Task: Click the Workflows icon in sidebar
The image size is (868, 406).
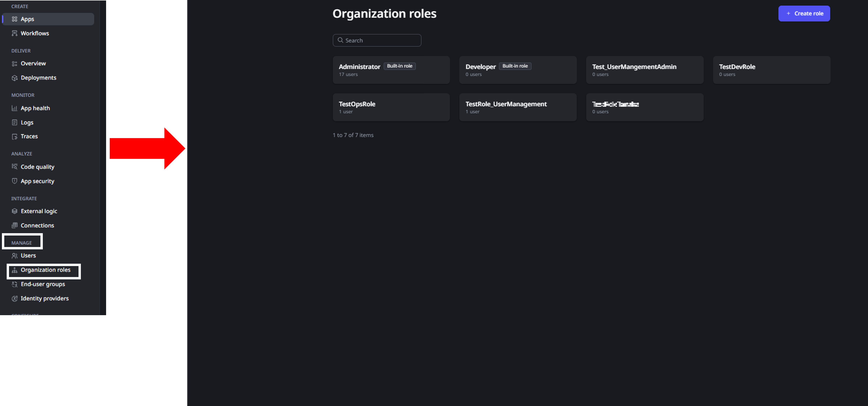Action: (x=14, y=33)
